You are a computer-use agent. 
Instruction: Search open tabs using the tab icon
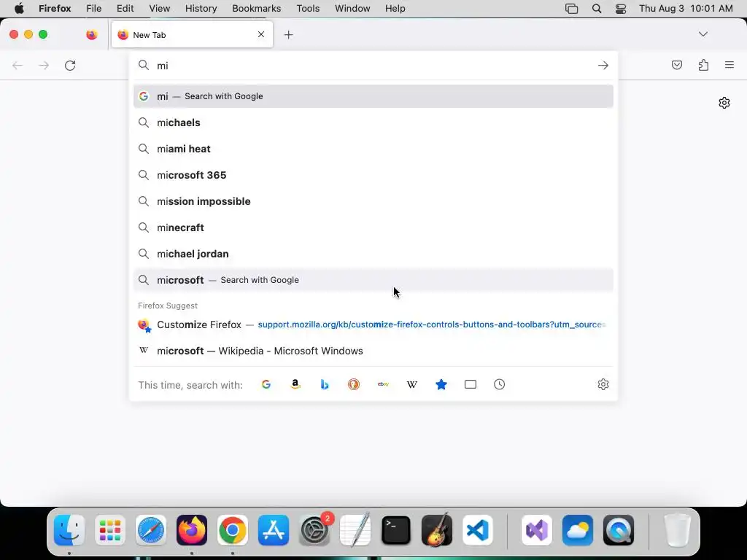coord(471,384)
